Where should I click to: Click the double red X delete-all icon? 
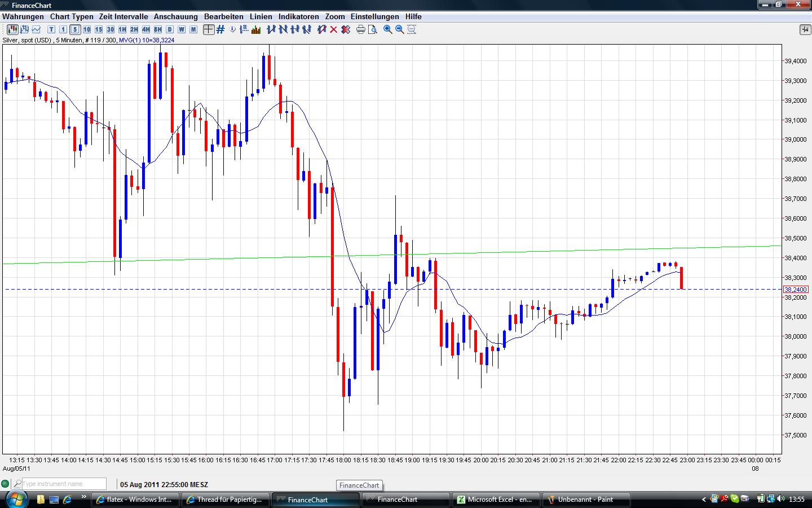(x=345, y=29)
